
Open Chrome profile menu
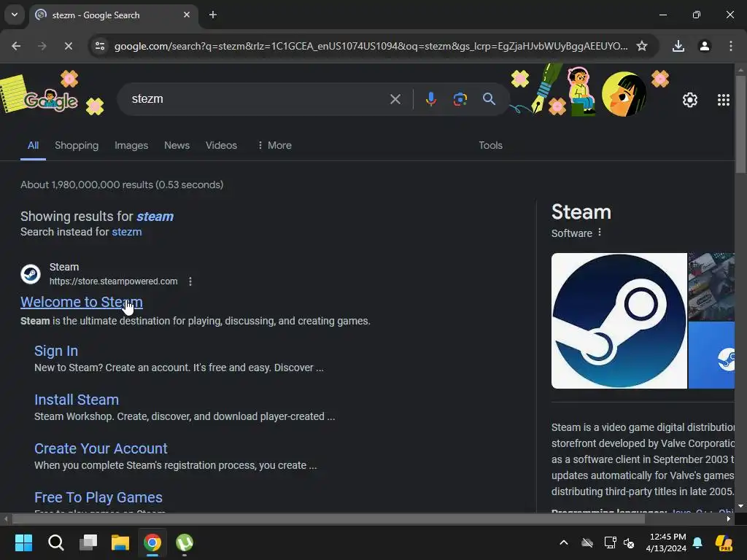point(705,46)
